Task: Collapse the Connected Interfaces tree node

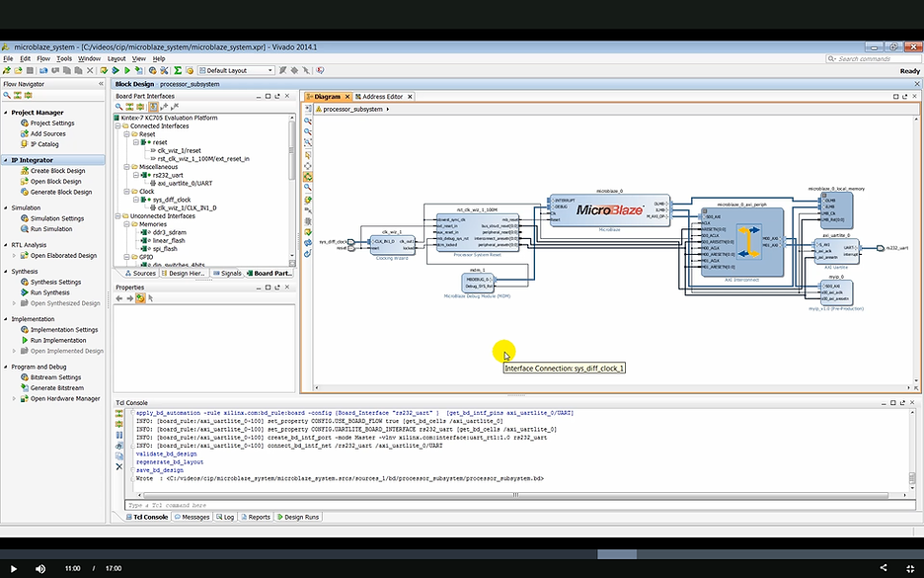Action: coord(118,126)
